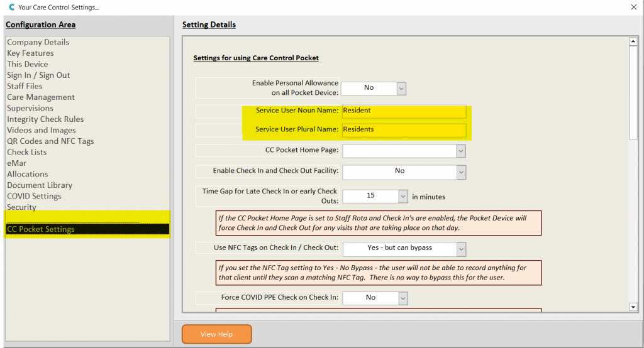Click the scrollbar up arrow

[633, 41]
